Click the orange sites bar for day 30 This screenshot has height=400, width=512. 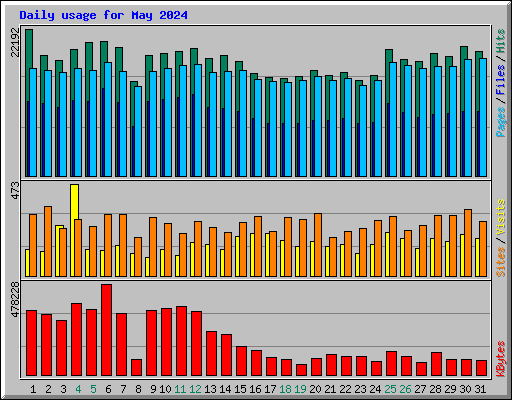click(468, 243)
